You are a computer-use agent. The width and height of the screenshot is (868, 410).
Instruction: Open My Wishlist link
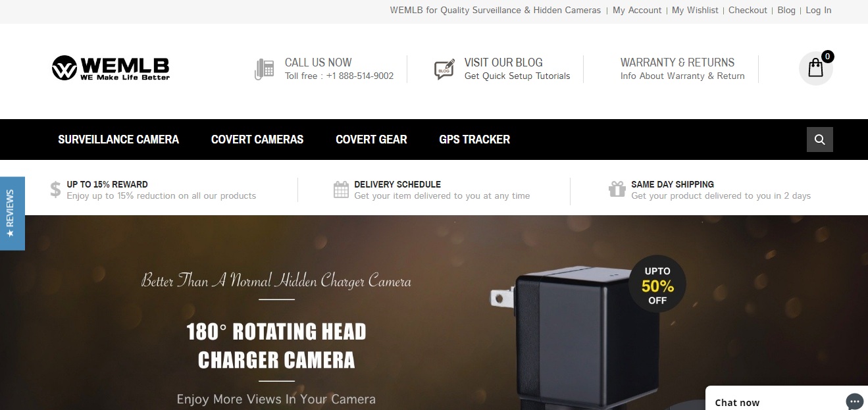click(695, 10)
